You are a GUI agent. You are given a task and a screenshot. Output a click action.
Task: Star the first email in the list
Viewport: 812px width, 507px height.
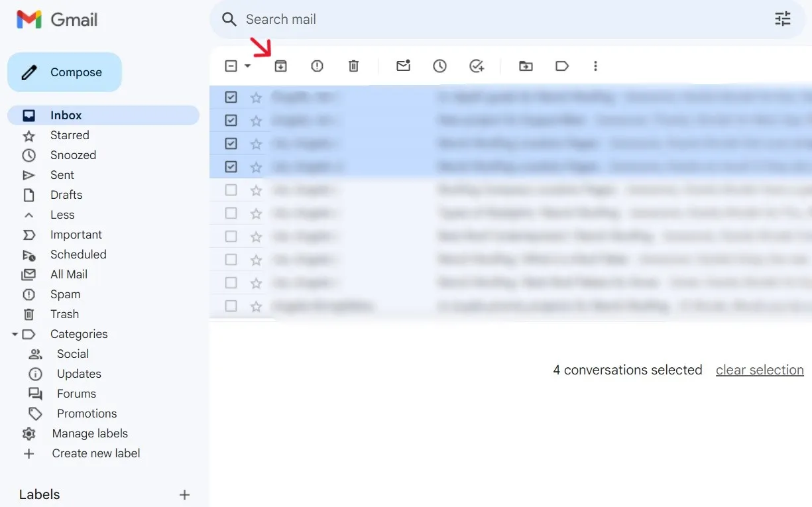point(256,97)
